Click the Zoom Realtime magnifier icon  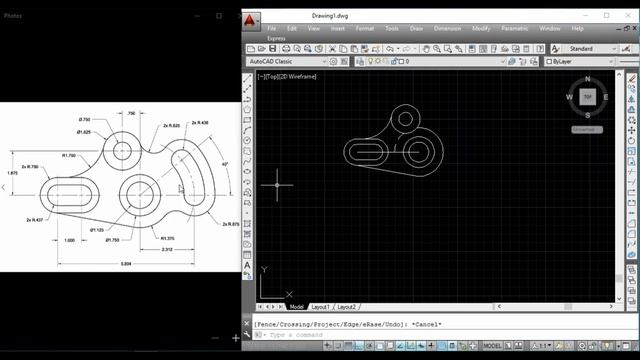437,49
